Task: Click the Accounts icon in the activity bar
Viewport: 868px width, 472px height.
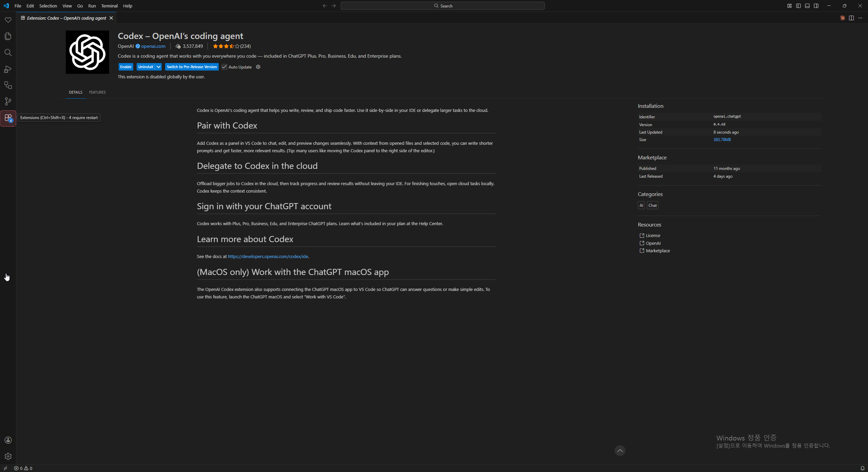Action: 8,440
